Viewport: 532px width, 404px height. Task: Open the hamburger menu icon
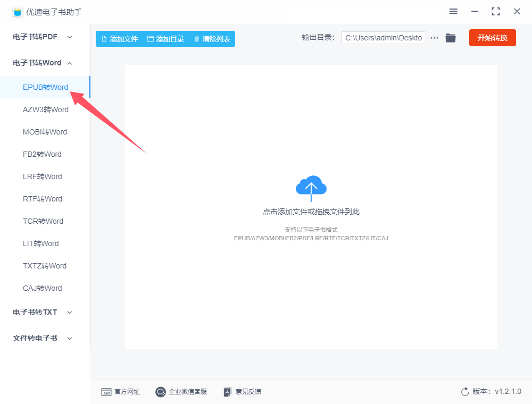453,12
